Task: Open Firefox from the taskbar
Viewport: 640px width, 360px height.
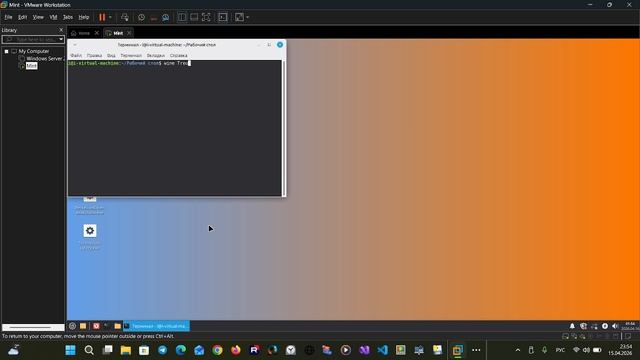Action: pyautogui.click(x=236, y=350)
